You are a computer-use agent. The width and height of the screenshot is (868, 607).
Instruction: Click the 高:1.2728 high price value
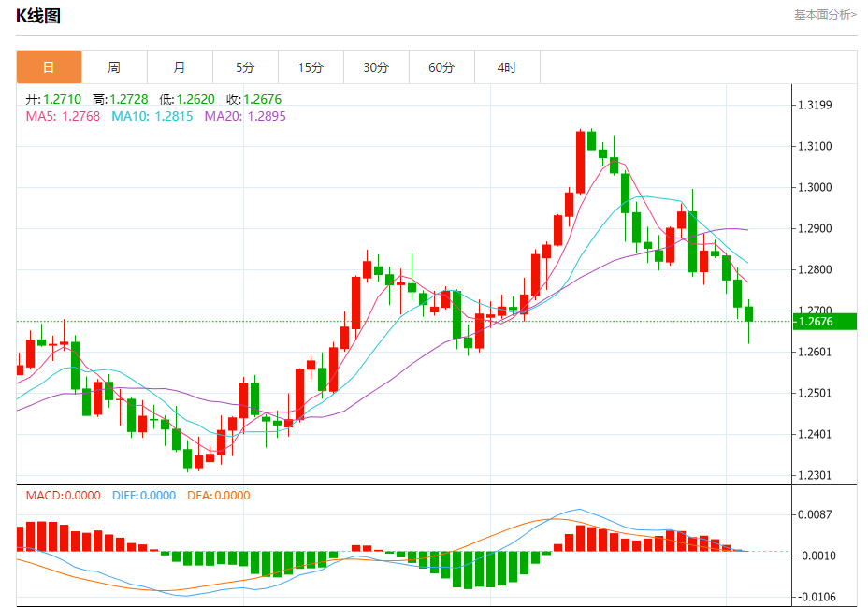point(120,99)
